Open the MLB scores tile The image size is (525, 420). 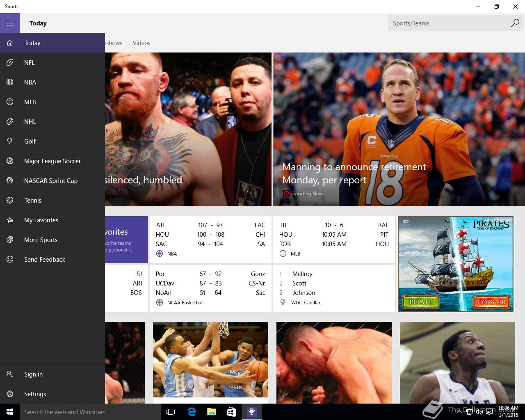point(334,240)
